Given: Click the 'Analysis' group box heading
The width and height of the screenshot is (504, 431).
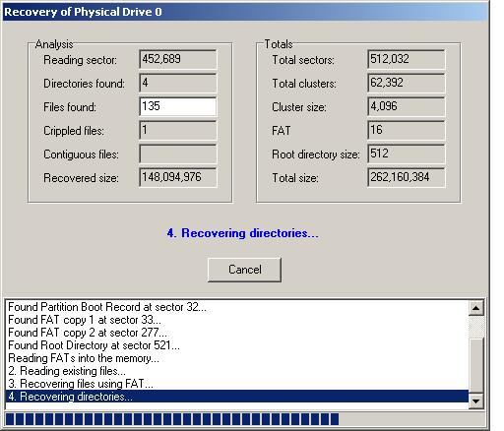Looking at the screenshot, I should click(x=54, y=44).
